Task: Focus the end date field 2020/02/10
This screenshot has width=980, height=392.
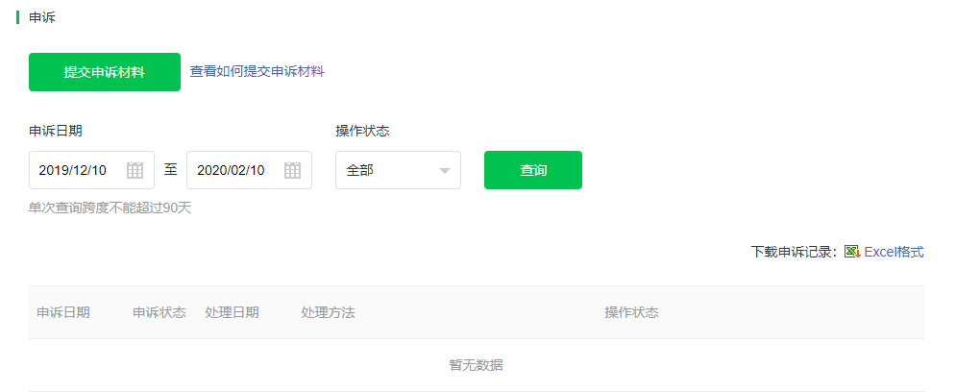Action: click(250, 170)
